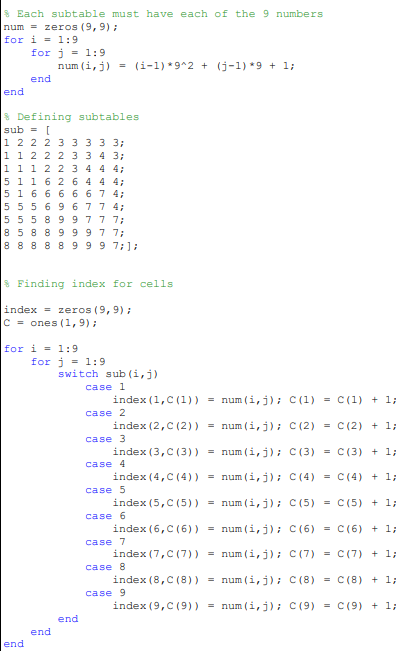Screen dimensions: 420x651
Task: Click the 'switch sub(i,j)' statement
Action: pos(108,374)
